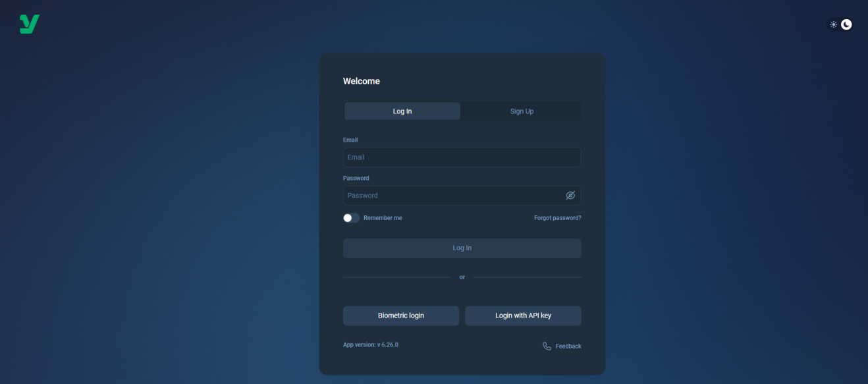Click the Password field label
868x384 pixels.
356,178
